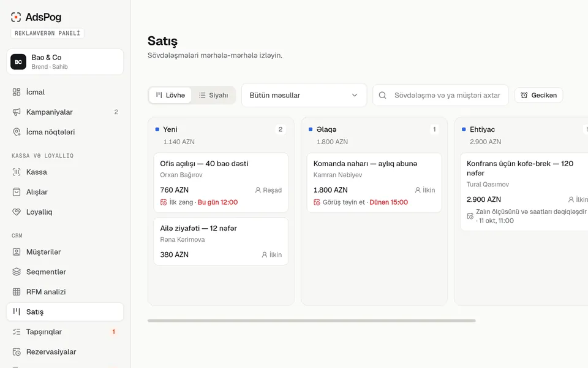Go to the Rezervasiyalar menu item

click(65, 352)
